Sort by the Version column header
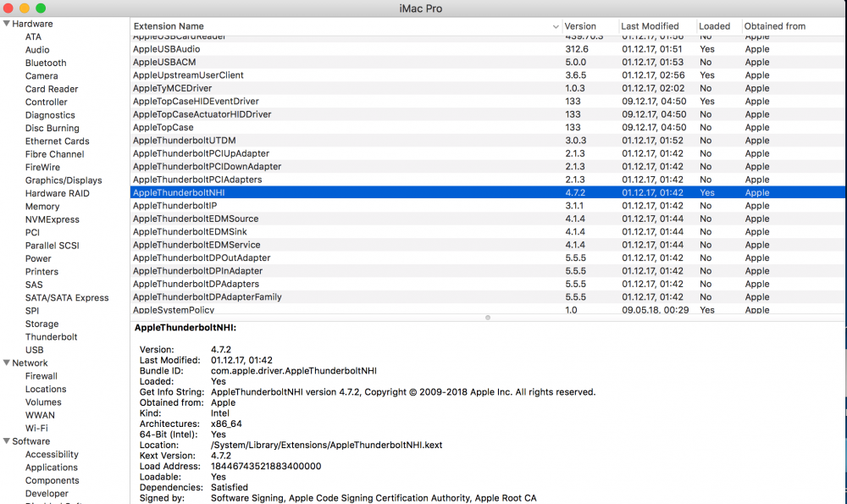The image size is (847, 504). pos(580,26)
